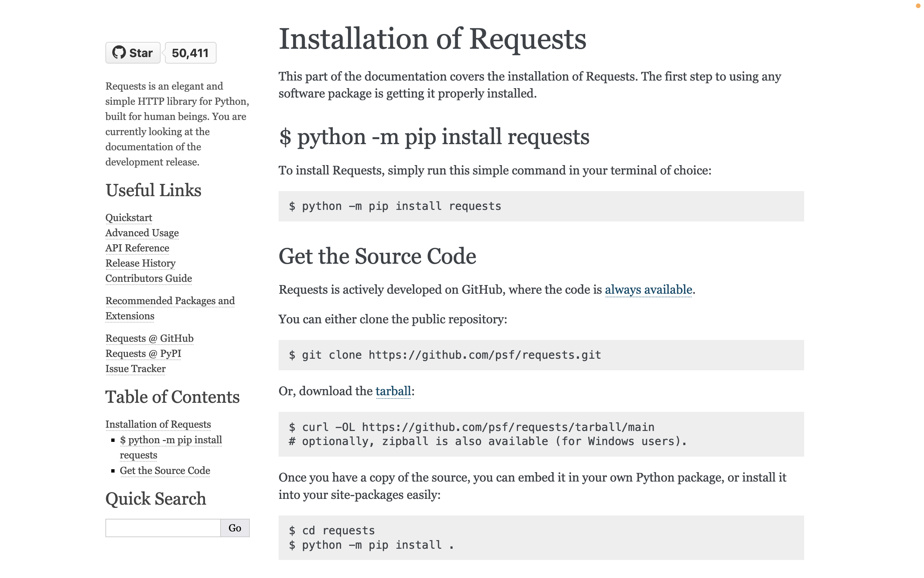Screen dimensions: 924x578
Task: Click the GitHub Star button
Action: point(133,53)
